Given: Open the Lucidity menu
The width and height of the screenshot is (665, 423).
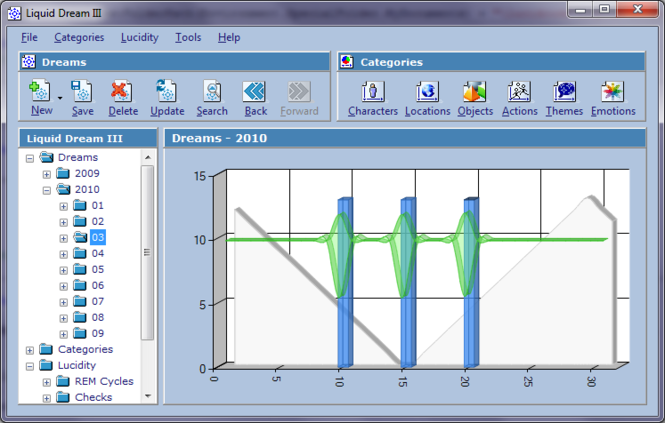Looking at the screenshot, I should [x=139, y=37].
